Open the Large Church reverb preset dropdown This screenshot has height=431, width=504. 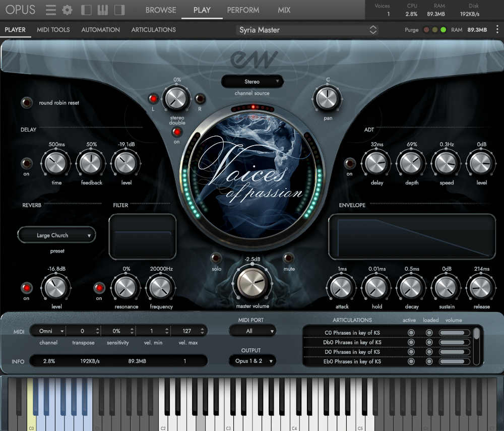[56, 235]
